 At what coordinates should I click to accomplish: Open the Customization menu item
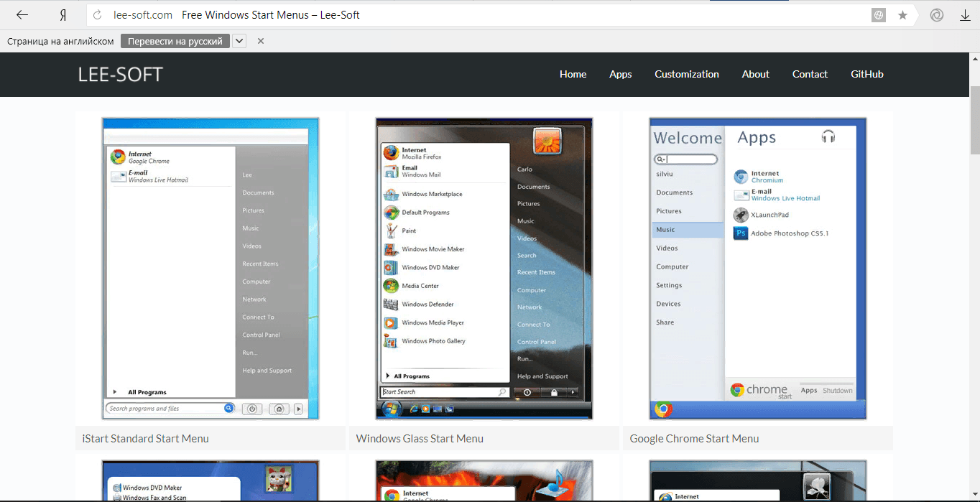click(687, 74)
